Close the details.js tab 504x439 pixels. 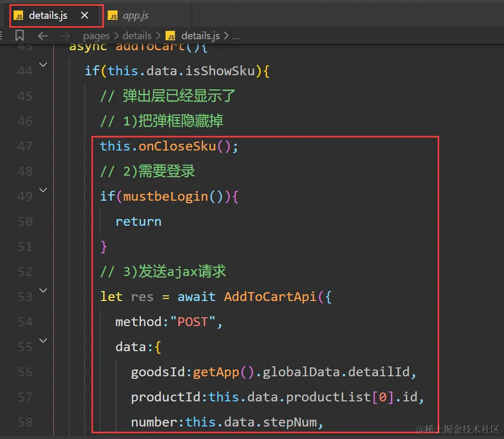[x=85, y=15]
